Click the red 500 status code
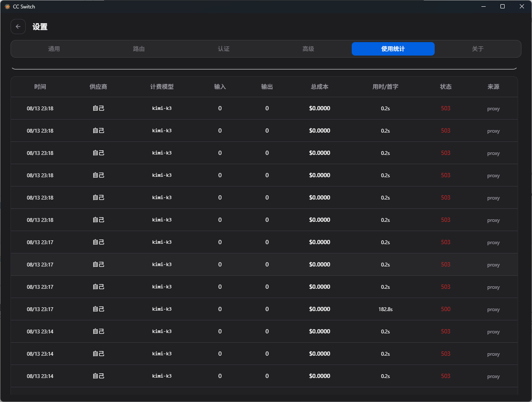 click(446, 309)
